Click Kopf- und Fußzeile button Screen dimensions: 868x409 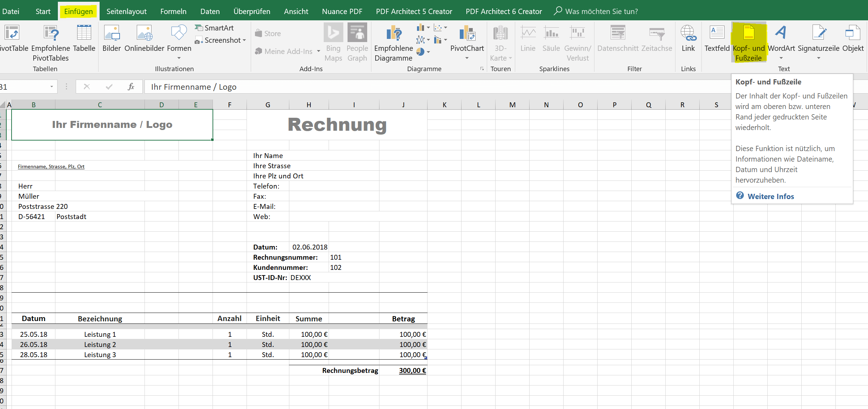point(749,43)
